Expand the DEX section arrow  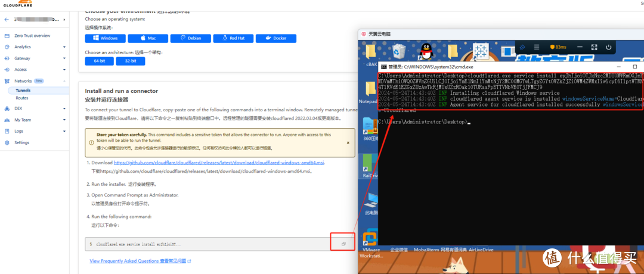pyautogui.click(x=64, y=108)
